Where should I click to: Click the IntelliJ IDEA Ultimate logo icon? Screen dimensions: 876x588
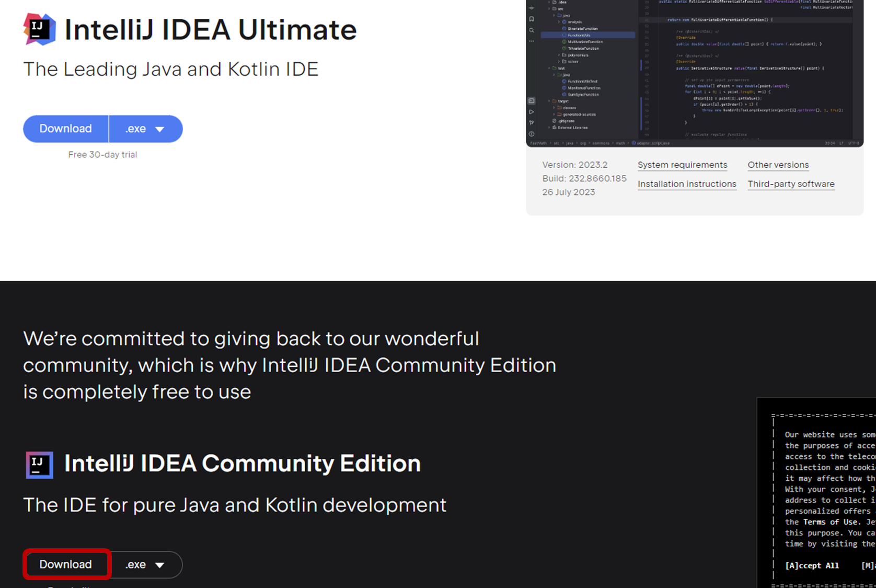tap(39, 29)
